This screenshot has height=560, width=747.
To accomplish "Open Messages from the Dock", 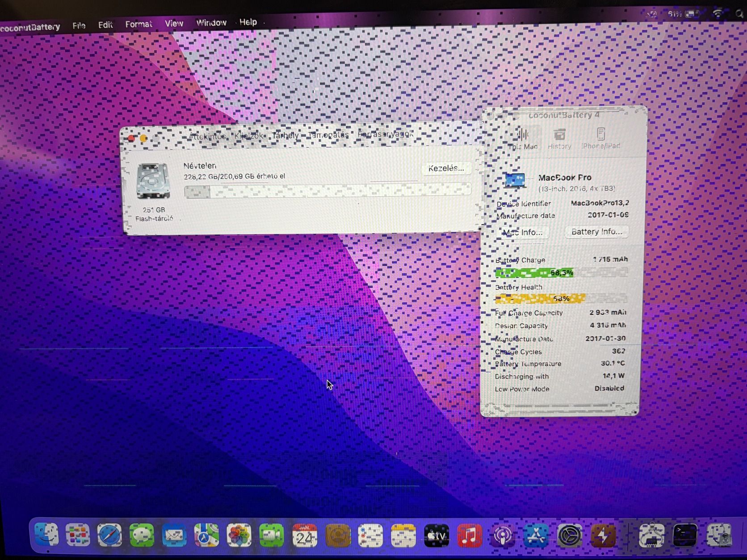I will [x=142, y=535].
